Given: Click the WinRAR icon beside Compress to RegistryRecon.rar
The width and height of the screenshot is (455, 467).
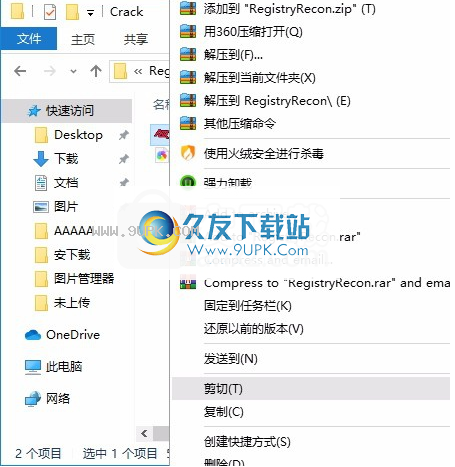Looking at the screenshot, I should 188,283.
